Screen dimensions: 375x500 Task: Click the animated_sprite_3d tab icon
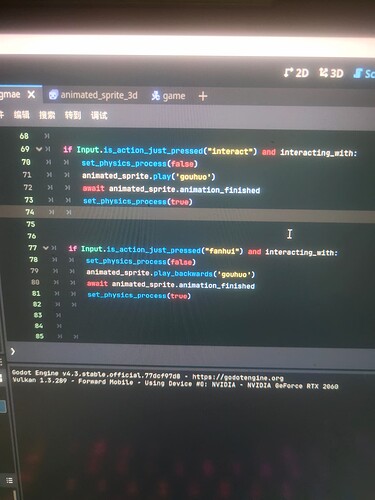coord(53,95)
